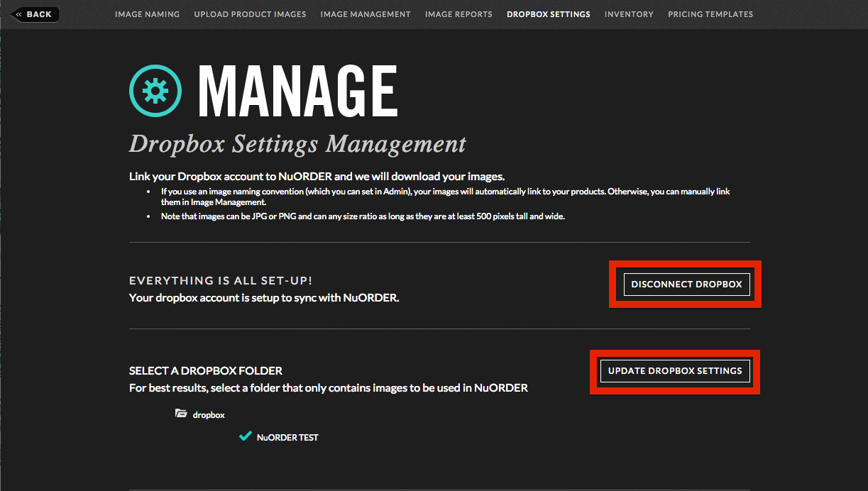Image resolution: width=868 pixels, height=491 pixels.
Task: Click the 'Link your Dropbox account' text
Action: (317, 176)
